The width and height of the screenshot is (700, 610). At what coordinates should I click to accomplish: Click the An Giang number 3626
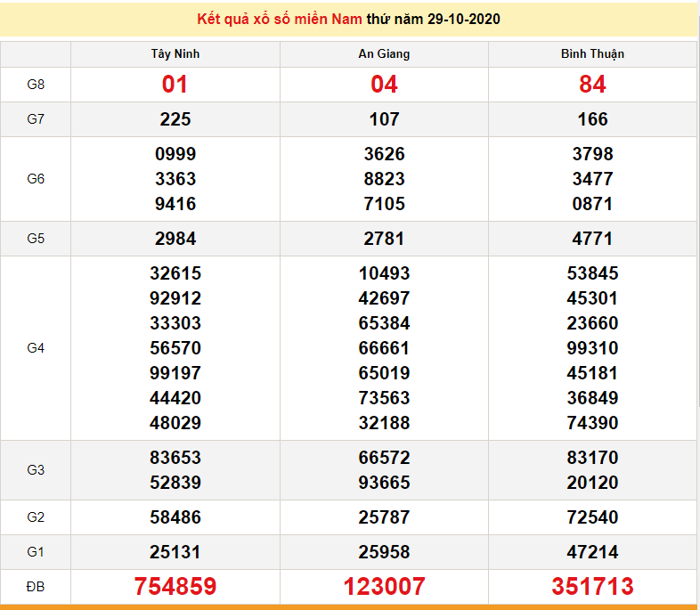click(x=384, y=154)
